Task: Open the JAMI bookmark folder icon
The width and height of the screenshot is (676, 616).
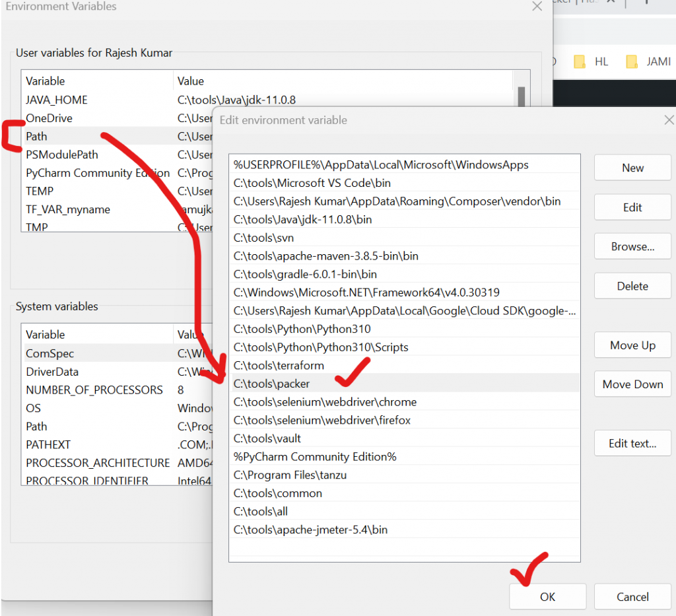Action: point(632,62)
